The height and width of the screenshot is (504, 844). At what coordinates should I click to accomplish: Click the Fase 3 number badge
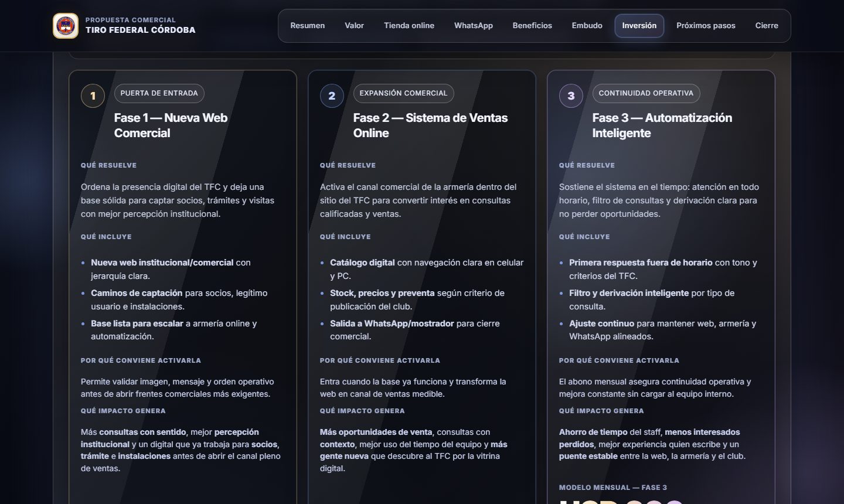[571, 96]
